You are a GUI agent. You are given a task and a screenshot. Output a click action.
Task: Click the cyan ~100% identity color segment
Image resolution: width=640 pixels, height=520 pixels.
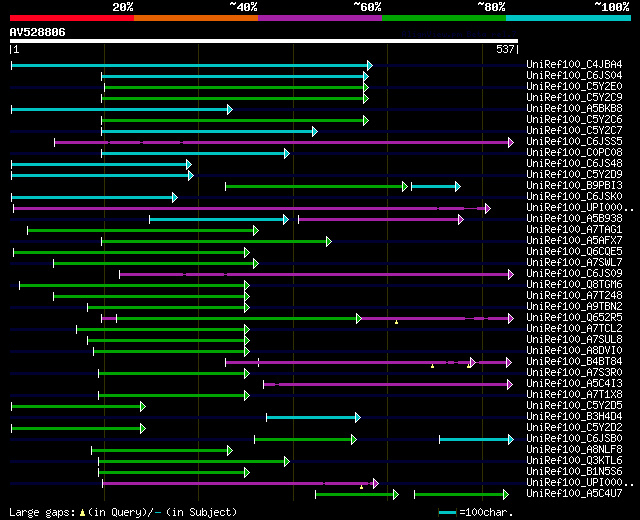[569, 18]
